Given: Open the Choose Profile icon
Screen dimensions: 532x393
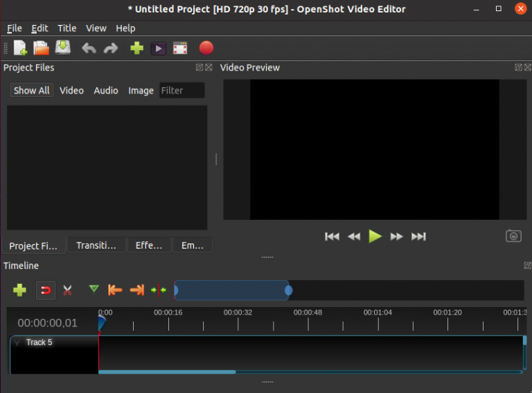Looking at the screenshot, I should coord(159,48).
